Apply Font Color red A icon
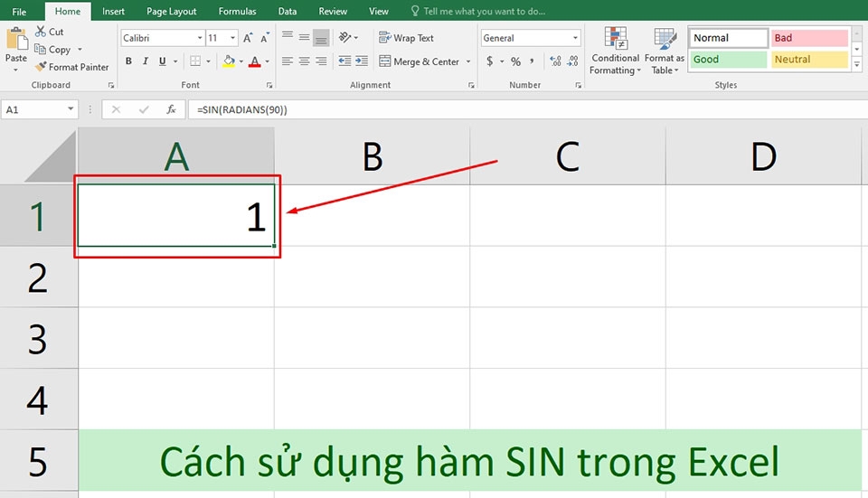This screenshot has height=498, width=868. tap(255, 61)
